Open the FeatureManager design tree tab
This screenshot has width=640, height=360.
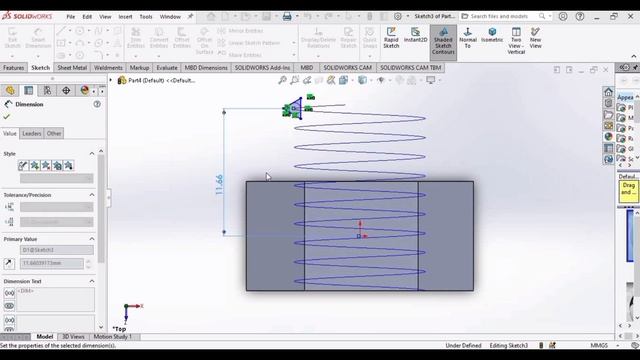[x=10, y=90]
